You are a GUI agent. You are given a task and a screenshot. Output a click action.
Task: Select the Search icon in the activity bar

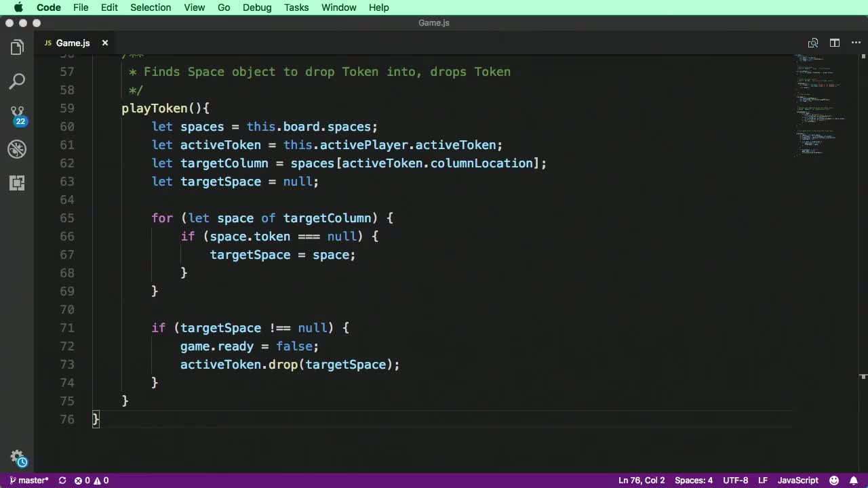[17, 81]
